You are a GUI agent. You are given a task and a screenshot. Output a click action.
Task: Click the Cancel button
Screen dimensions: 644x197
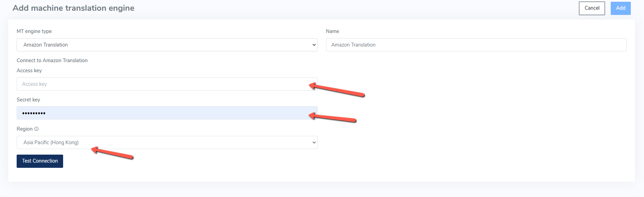(592, 8)
